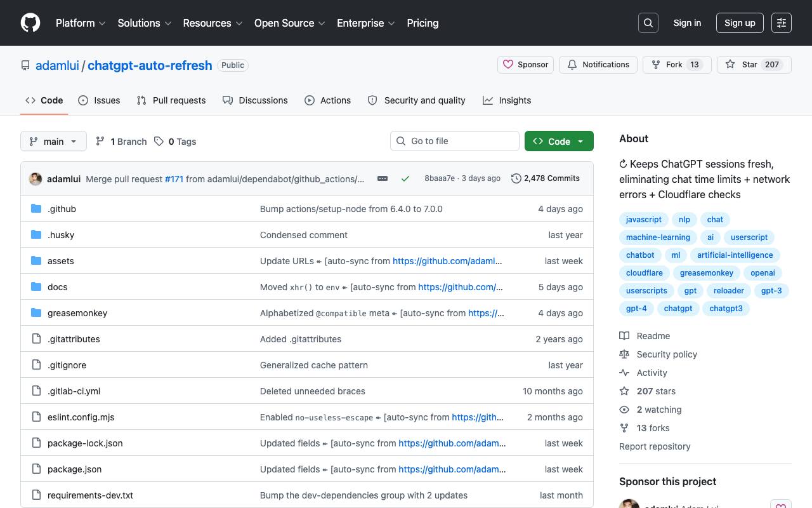812x508 pixels.
Task: Expand the main branch dropdown
Action: click(53, 141)
